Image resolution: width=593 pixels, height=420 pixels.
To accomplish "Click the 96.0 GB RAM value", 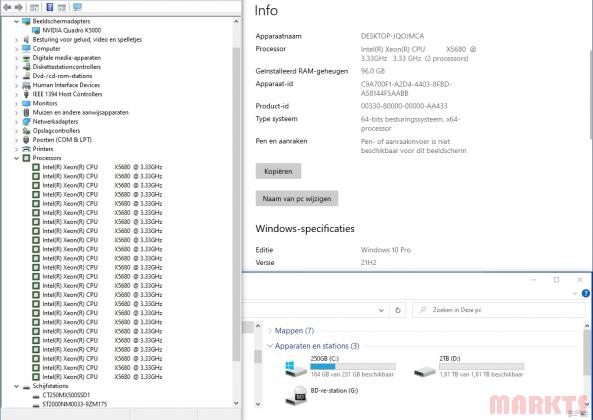I will point(373,71).
